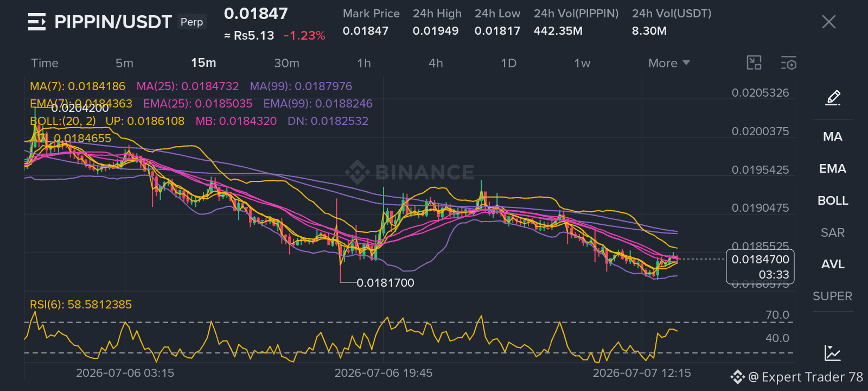Click the low marker 0.0181700

coord(385,283)
